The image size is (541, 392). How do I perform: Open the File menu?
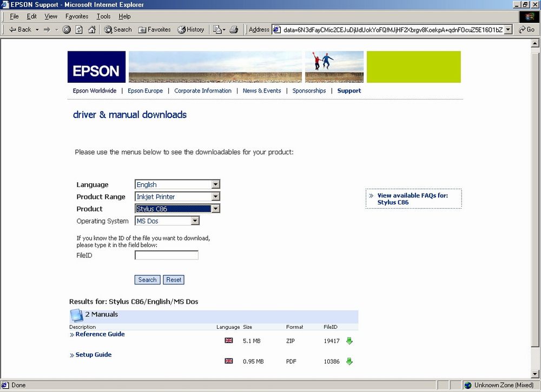tap(14, 16)
